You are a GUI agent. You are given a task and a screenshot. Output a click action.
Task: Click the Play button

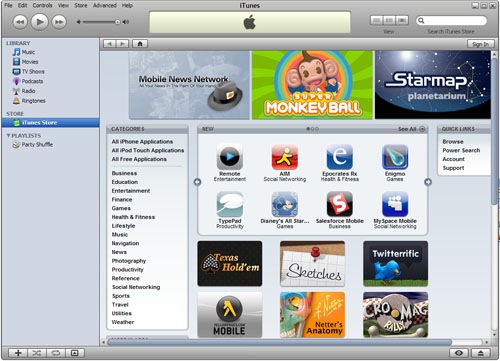[x=39, y=22]
